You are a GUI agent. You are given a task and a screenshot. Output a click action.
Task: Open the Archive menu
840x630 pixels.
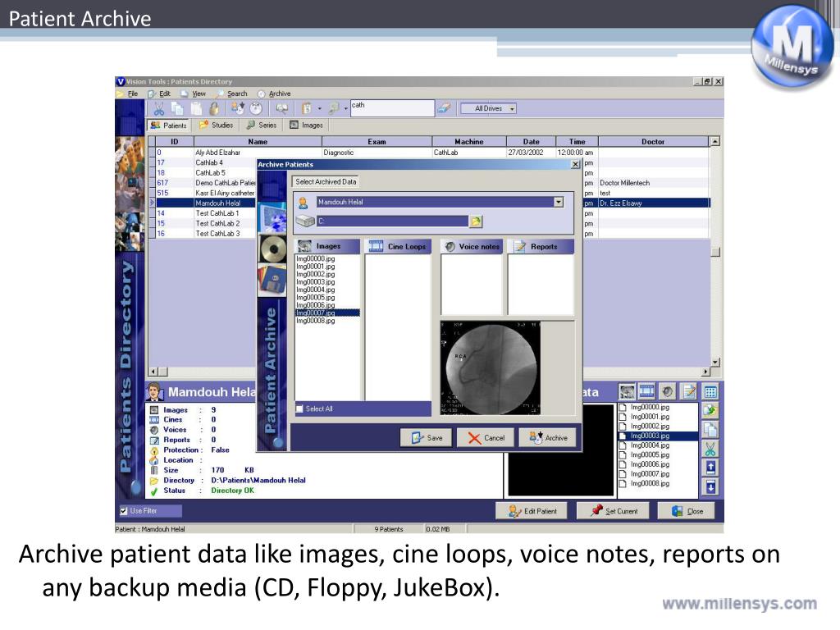pos(280,94)
